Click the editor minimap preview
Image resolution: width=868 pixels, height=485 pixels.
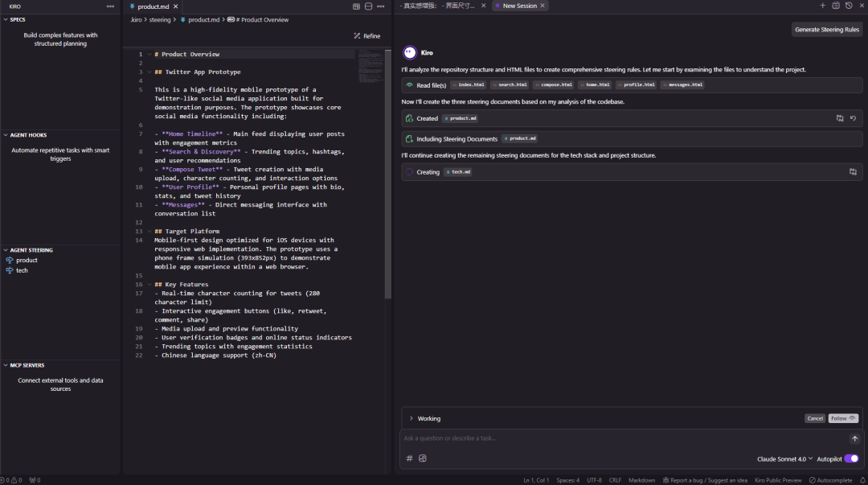tap(370, 65)
